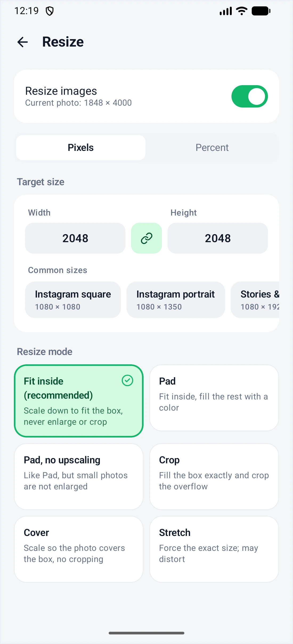Toggle the aspect ratio link icon

coord(146,238)
